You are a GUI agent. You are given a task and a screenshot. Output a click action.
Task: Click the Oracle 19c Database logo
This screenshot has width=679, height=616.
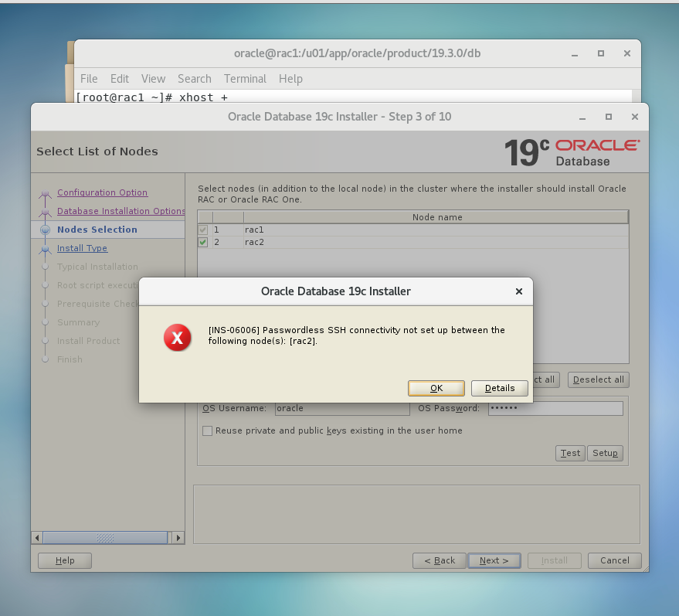pos(572,152)
